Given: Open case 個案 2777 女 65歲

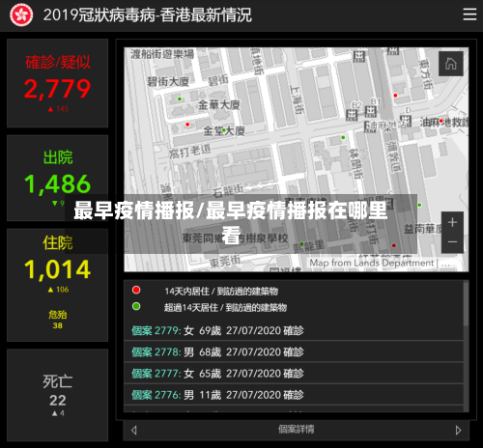Looking at the screenshot, I should pyautogui.click(x=294, y=374).
